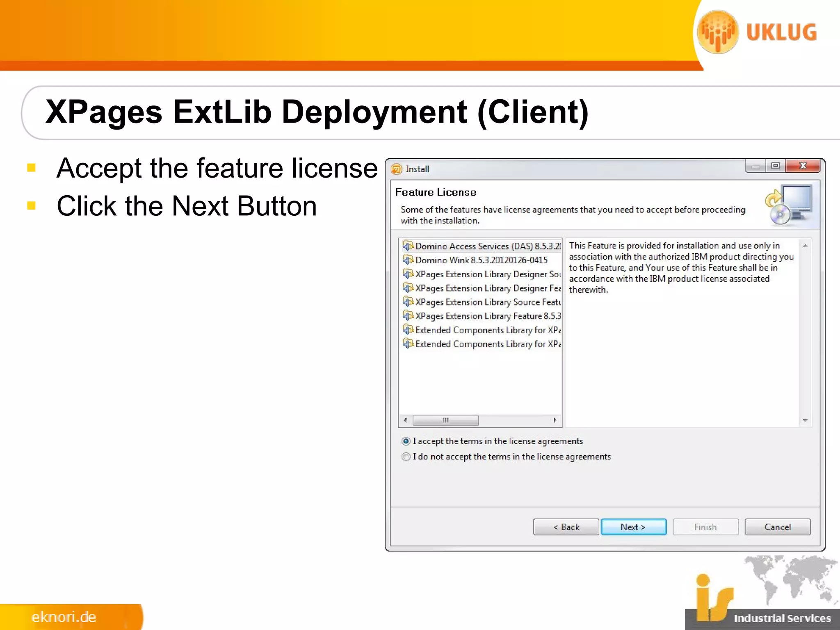Select XPages Extension Library Feature 8.5.3 row
The height and width of the screenshot is (630, 840).
[482, 316]
